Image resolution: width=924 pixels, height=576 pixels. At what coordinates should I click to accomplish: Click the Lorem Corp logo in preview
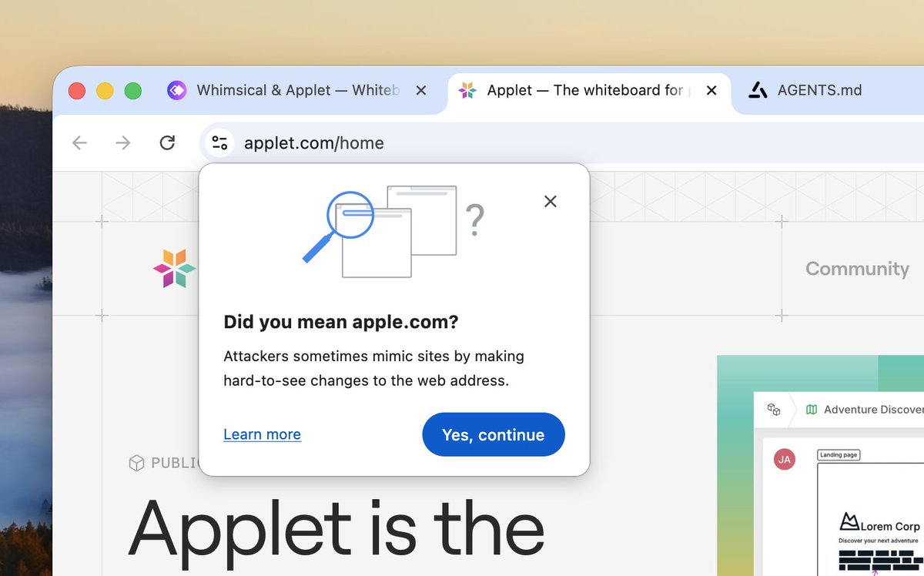tap(879, 523)
